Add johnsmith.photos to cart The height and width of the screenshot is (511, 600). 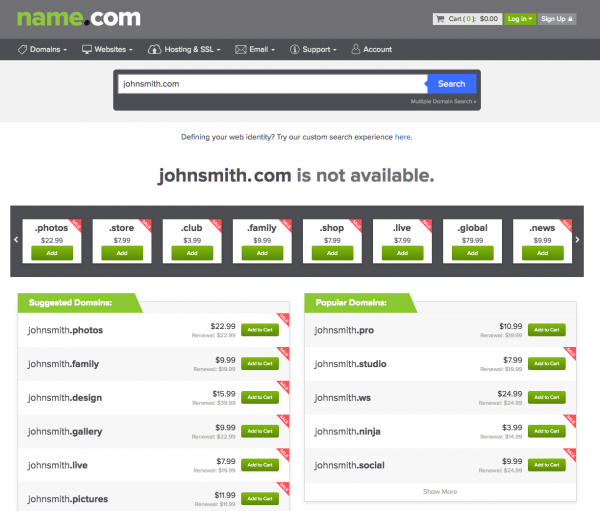pos(260,330)
